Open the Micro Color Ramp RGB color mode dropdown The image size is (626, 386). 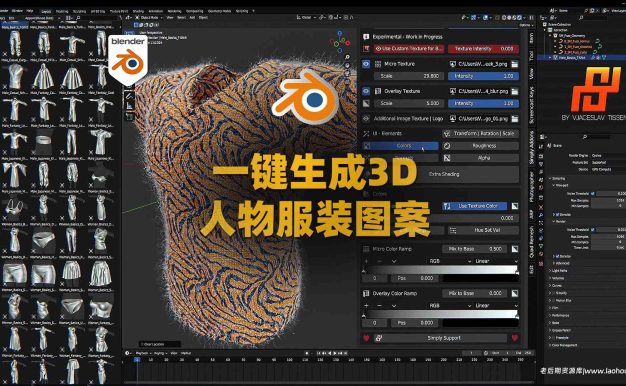pos(450,261)
